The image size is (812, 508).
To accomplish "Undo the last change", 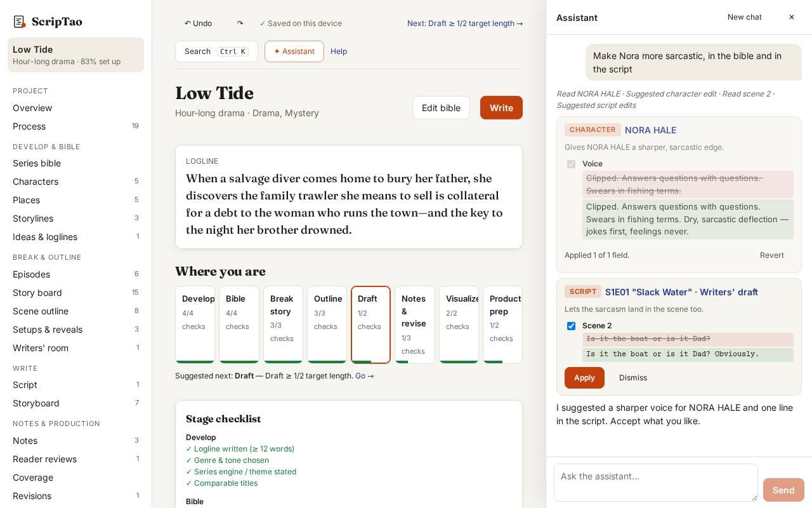I will click(198, 23).
